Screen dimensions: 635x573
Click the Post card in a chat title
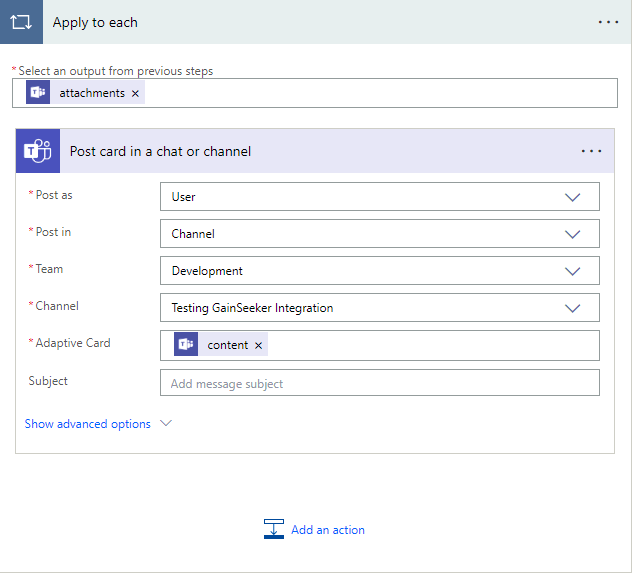pyautogui.click(x=160, y=152)
